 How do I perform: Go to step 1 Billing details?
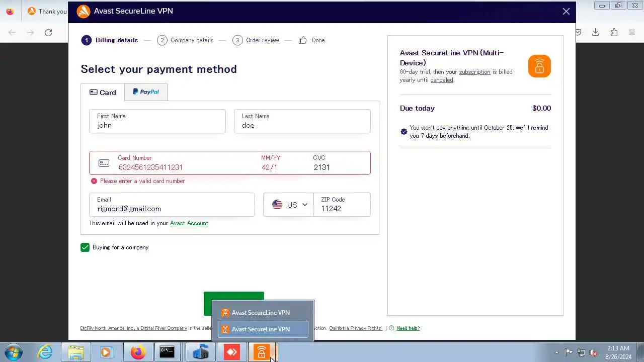point(110,40)
